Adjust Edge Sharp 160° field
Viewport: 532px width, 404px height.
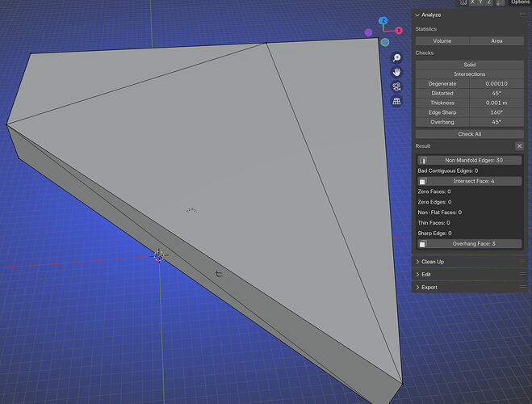tap(496, 112)
